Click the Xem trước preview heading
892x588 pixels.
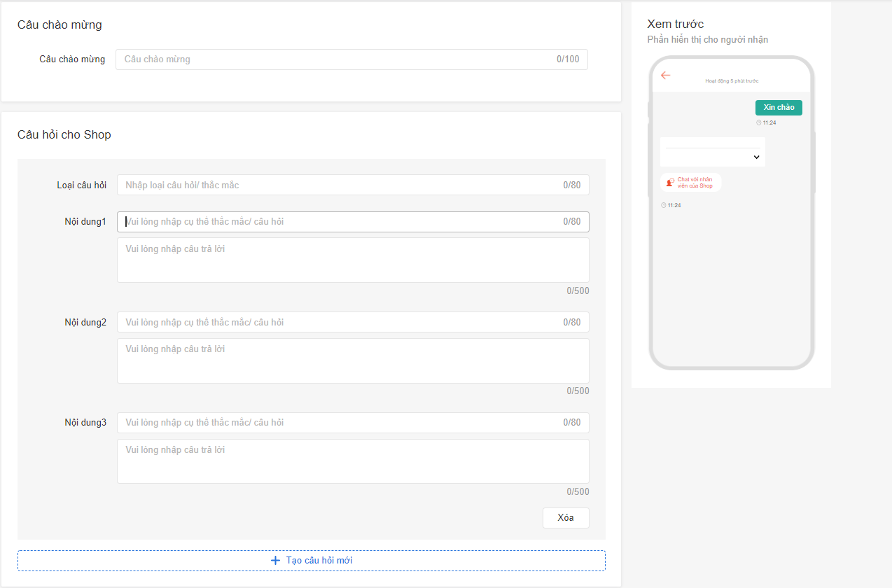tap(675, 24)
